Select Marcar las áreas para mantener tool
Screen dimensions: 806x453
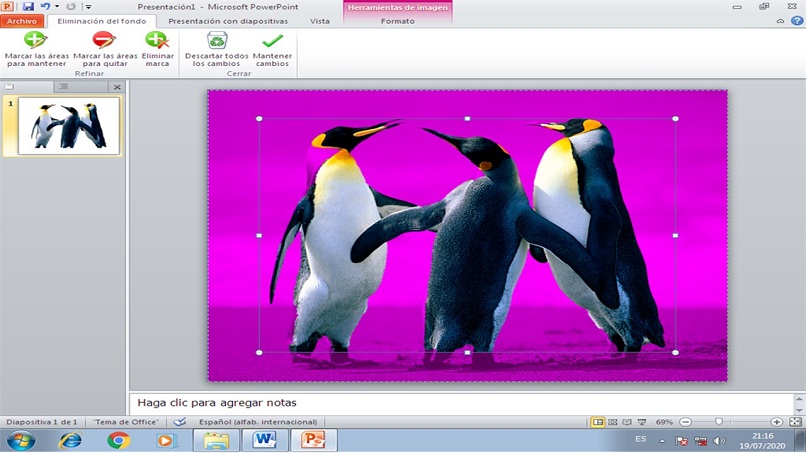tap(36, 49)
